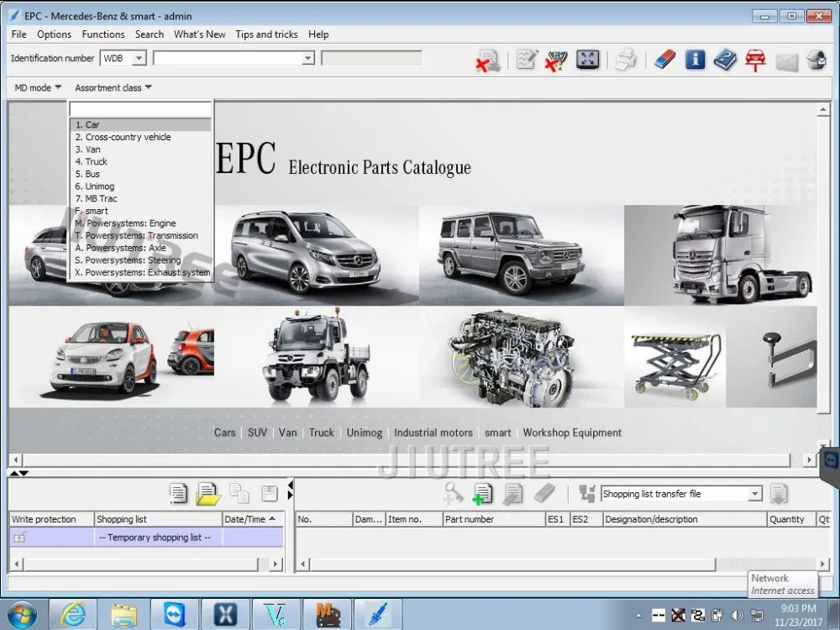This screenshot has height=630, width=840.
Task: Select the eraser tool in top toolbar
Action: click(664, 60)
